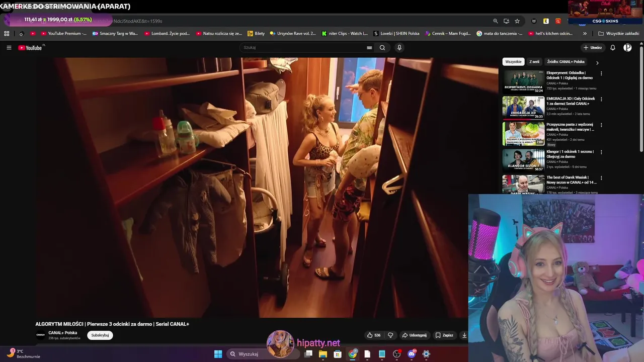Bookmark this page with the star icon

(517, 21)
